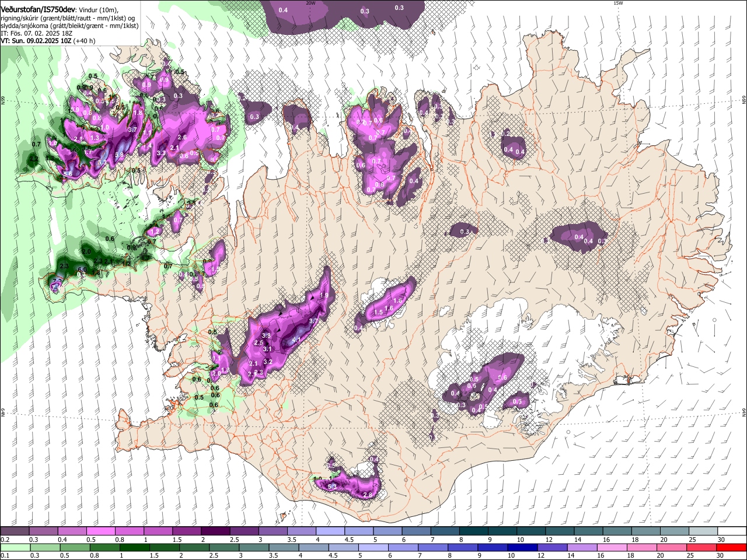Click the 4.1 snowfall value on the map
Viewport: 747px width, 560px height.
coord(296,340)
